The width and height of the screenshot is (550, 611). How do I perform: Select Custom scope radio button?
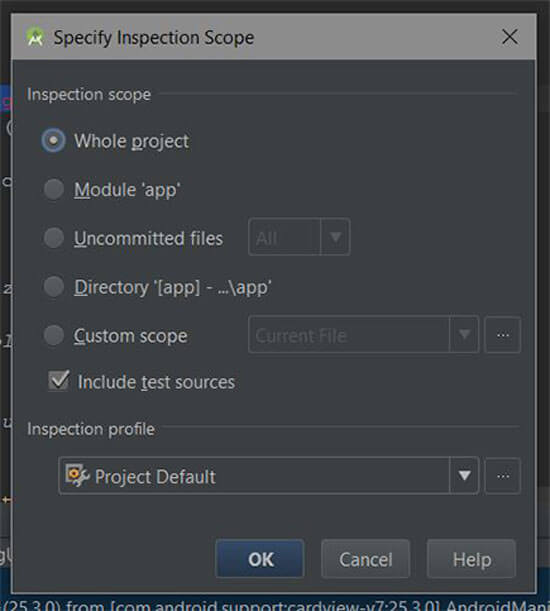coord(53,335)
